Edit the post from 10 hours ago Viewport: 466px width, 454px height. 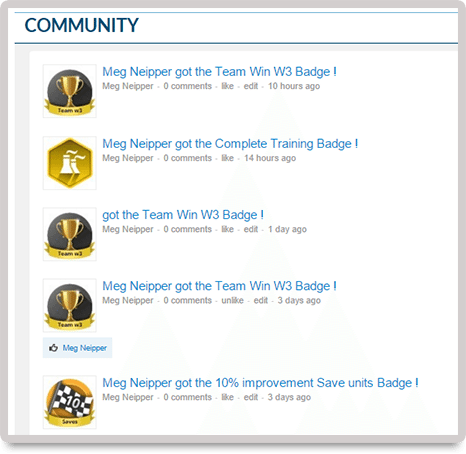click(251, 86)
